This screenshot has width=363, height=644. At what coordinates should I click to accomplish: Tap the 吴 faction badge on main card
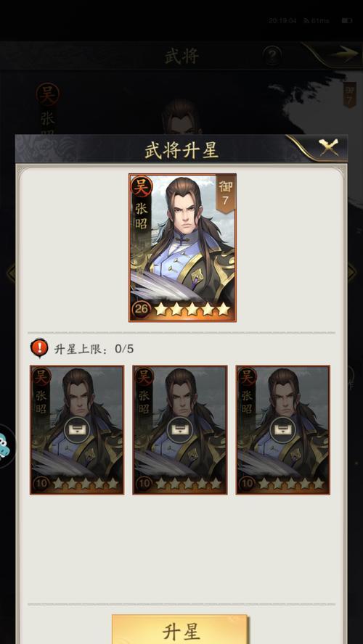(142, 187)
